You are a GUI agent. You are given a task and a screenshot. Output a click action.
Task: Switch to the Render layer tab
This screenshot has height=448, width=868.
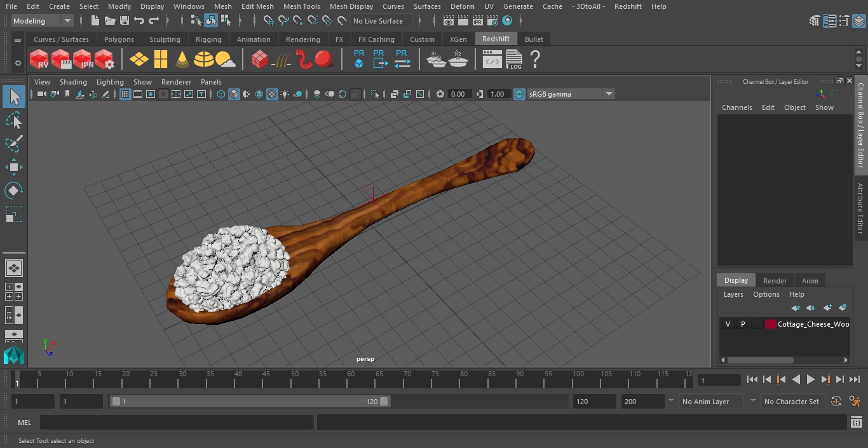tap(775, 280)
